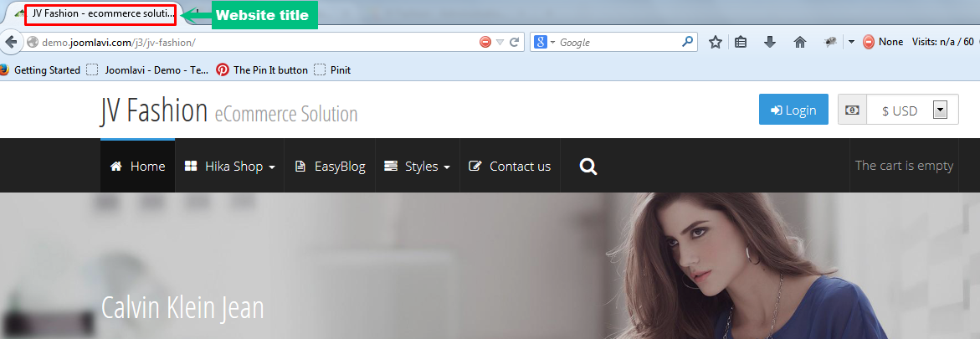Expand the Hika Shop menu
The image size is (980, 339).
click(230, 166)
